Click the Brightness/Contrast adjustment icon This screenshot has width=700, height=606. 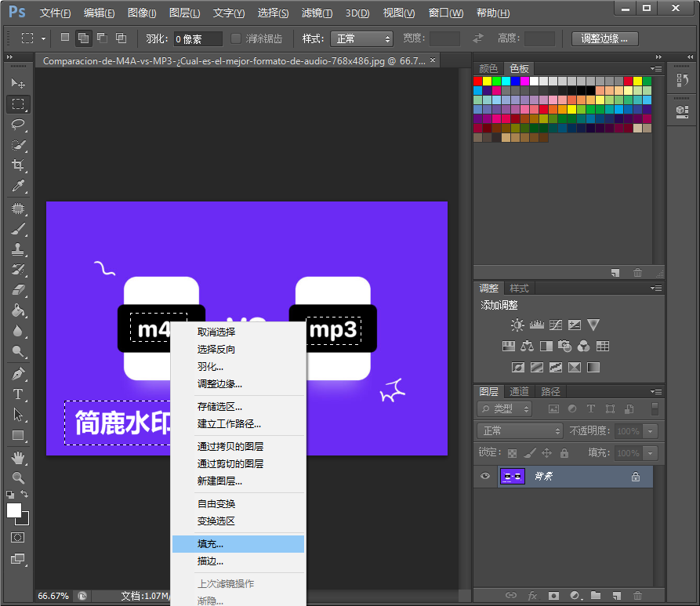click(x=517, y=325)
